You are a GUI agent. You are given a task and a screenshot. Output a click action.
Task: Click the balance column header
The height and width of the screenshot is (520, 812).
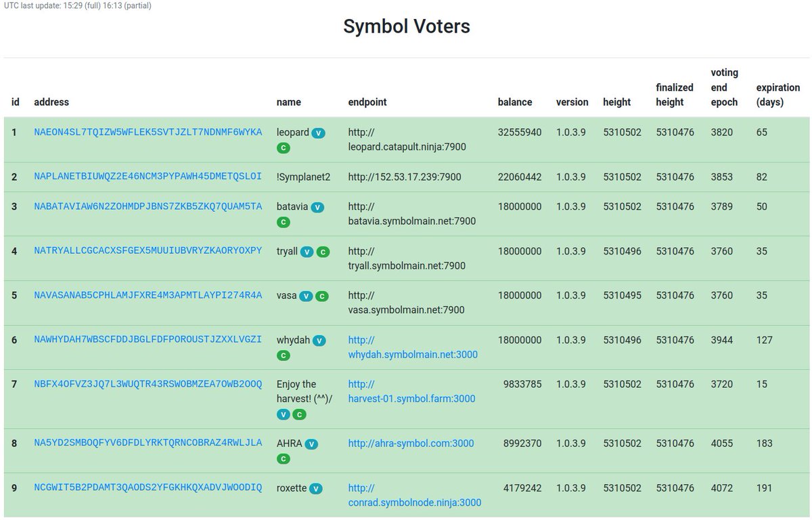[515, 102]
